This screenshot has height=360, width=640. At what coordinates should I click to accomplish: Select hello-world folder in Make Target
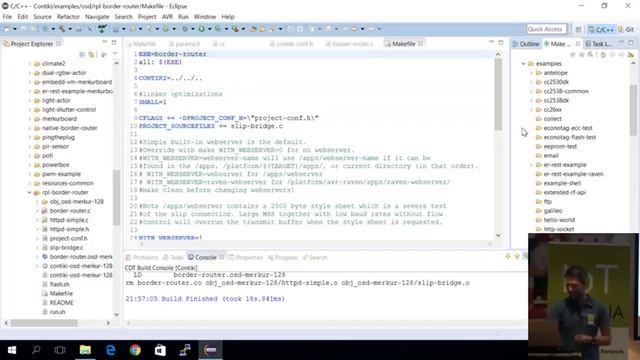click(559, 220)
